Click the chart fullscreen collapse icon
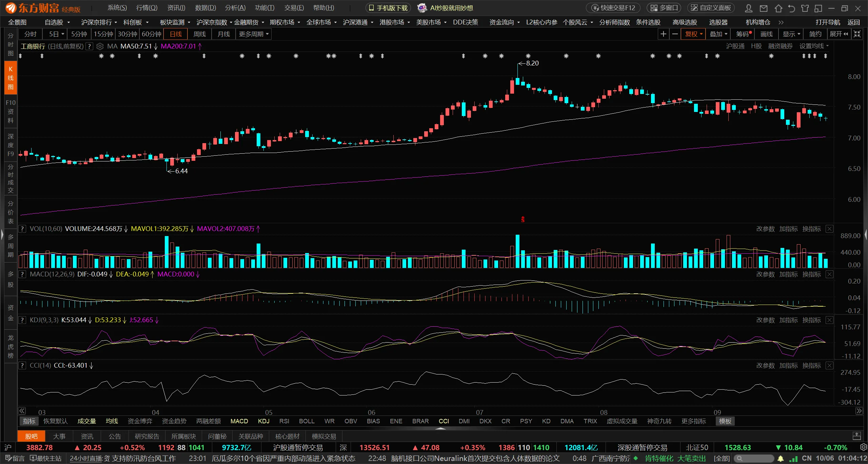 pos(857,34)
